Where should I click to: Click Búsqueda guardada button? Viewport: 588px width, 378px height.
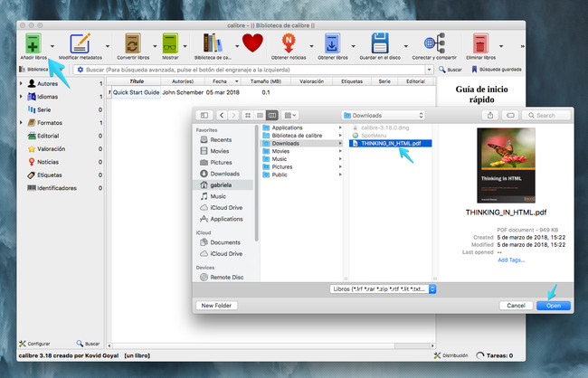496,70
